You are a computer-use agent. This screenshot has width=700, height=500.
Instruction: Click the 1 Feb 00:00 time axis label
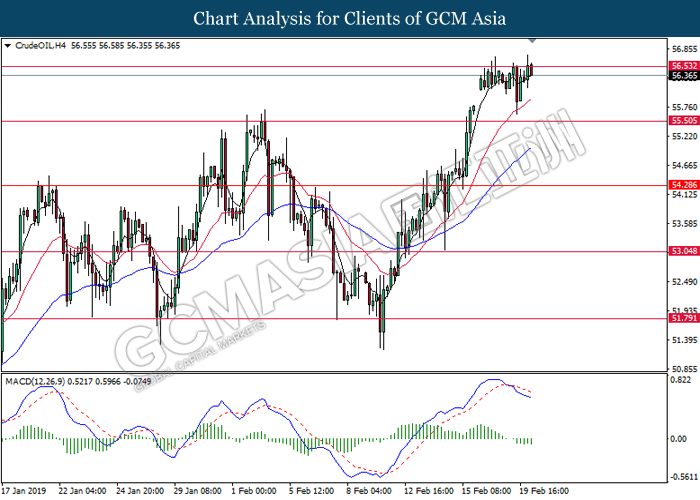pyautogui.click(x=254, y=491)
